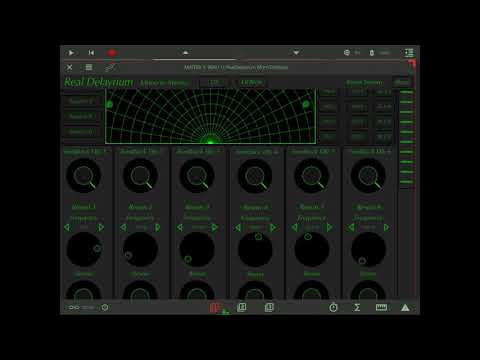
Task: Click the Room 4 position pad
Action: [255, 250]
